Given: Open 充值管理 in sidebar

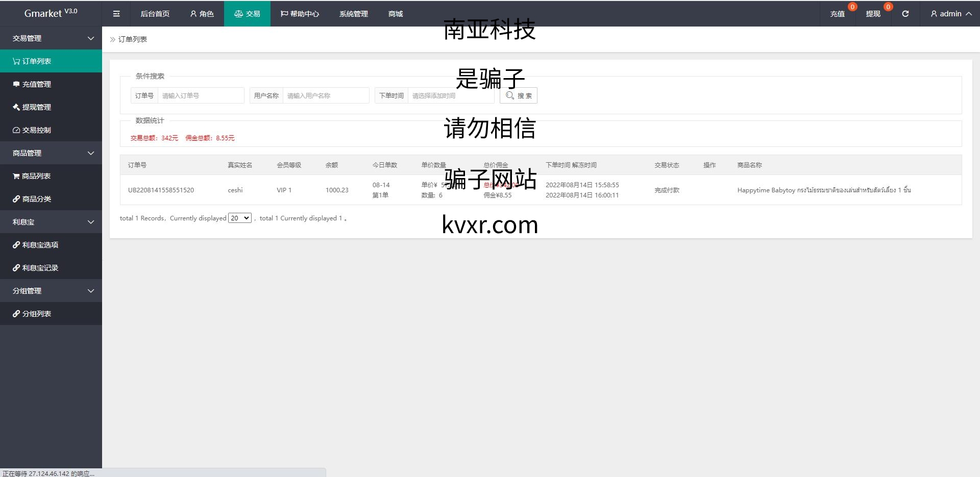Looking at the screenshot, I should coord(51,84).
